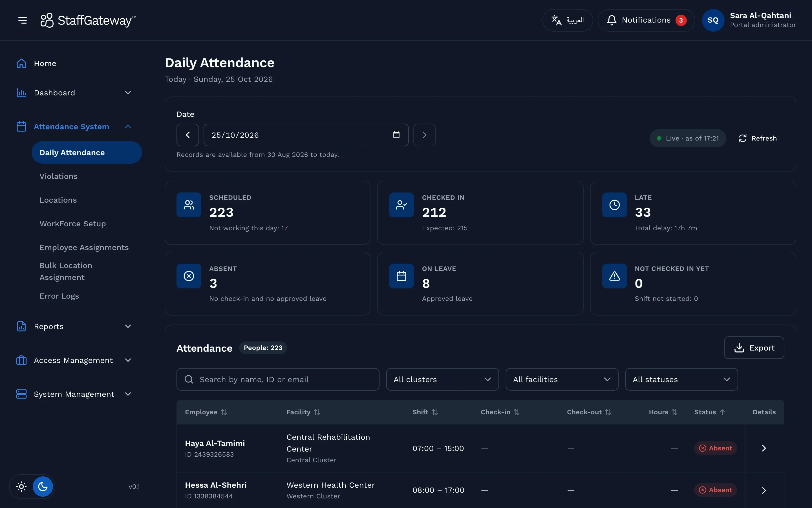Viewport: 812px width, 508px height.
Task: Click the StaffGateway logo
Action: click(x=88, y=20)
